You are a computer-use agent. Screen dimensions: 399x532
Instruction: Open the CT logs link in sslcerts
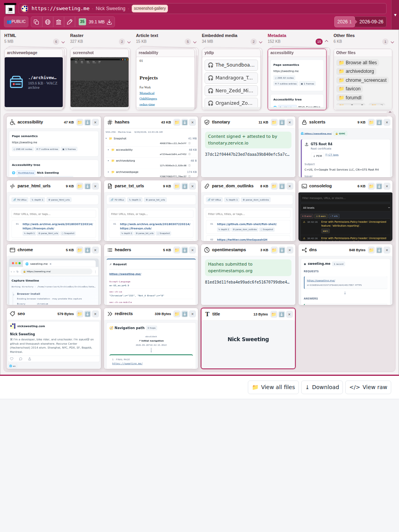(x=332, y=155)
